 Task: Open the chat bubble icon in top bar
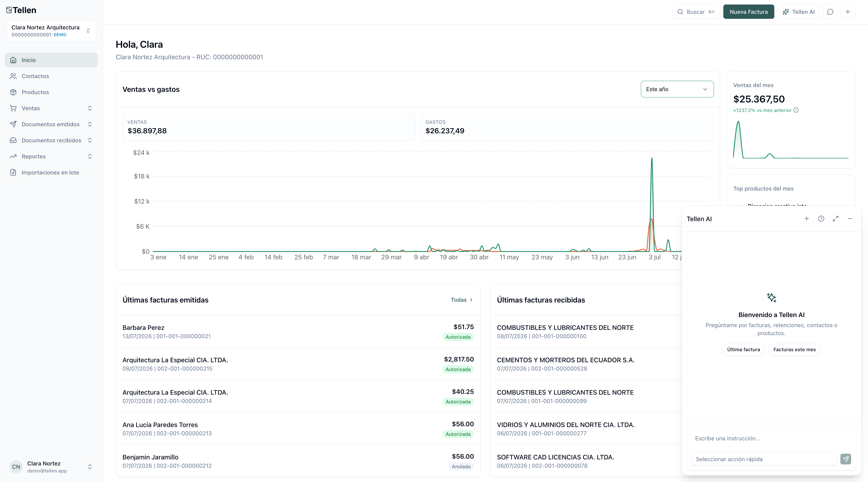pos(830,12)
